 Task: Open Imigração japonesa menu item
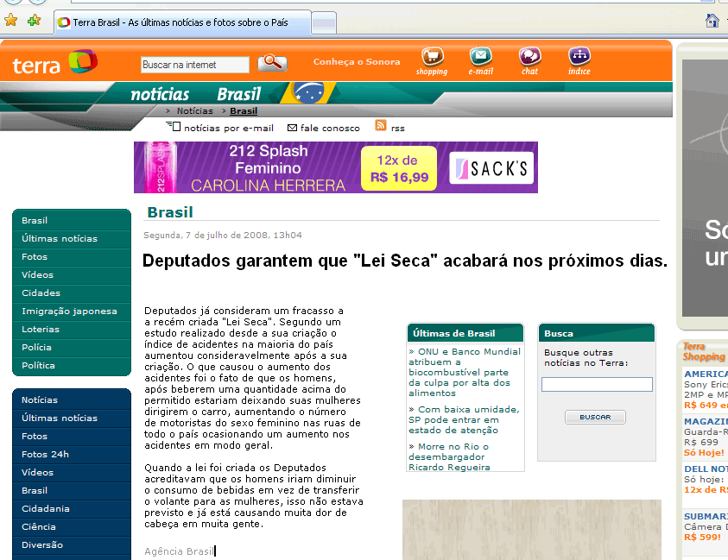[72, 311]
